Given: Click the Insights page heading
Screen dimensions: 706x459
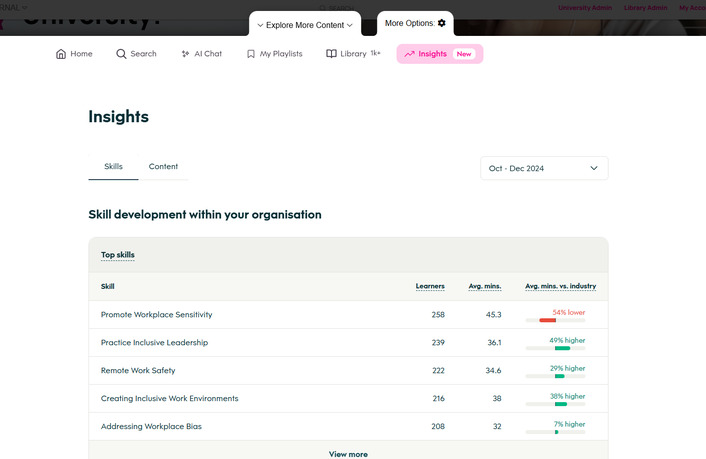Looking at the screenshot, I should click(118, 117).
